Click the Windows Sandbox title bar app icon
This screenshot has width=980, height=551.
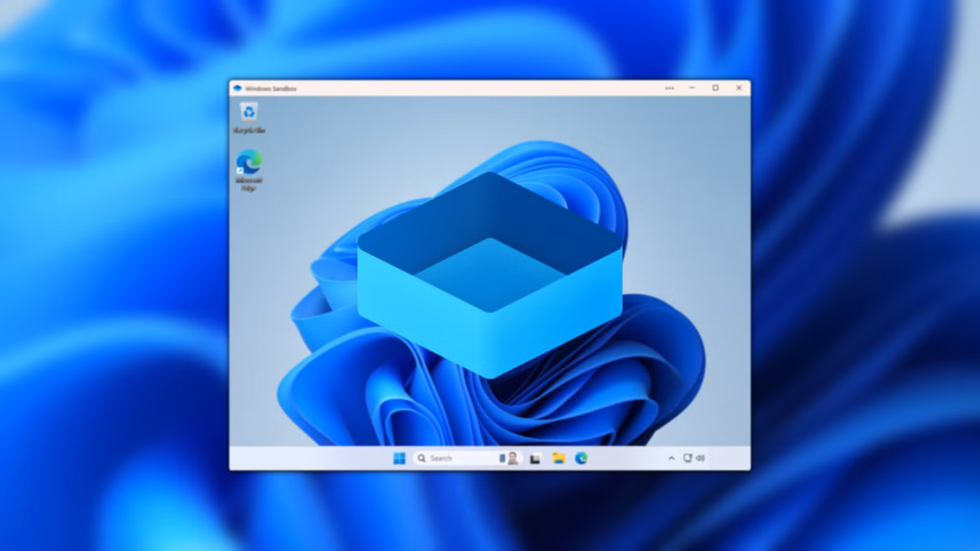pos(238,88)
